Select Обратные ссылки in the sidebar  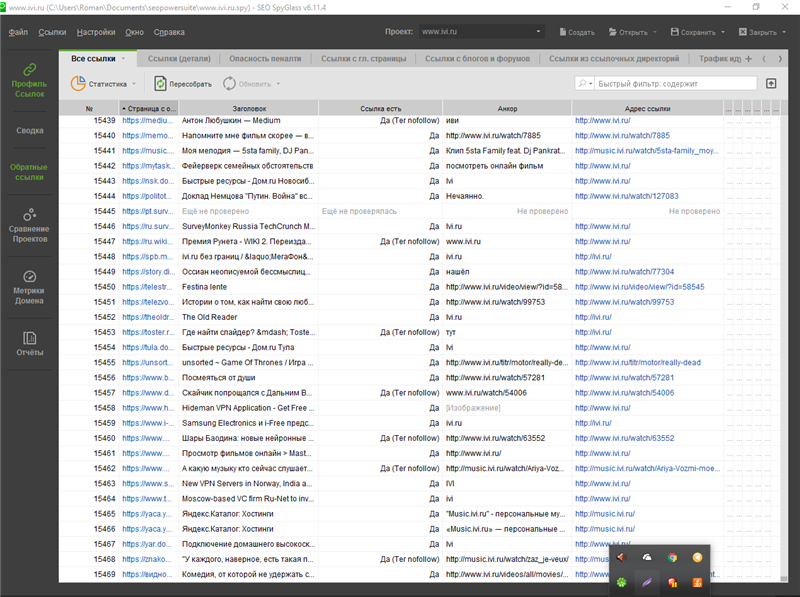point(29,173)
